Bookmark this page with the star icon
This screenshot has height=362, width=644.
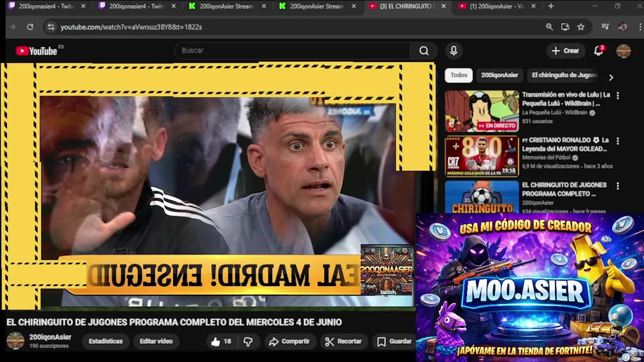pos(581,27)
